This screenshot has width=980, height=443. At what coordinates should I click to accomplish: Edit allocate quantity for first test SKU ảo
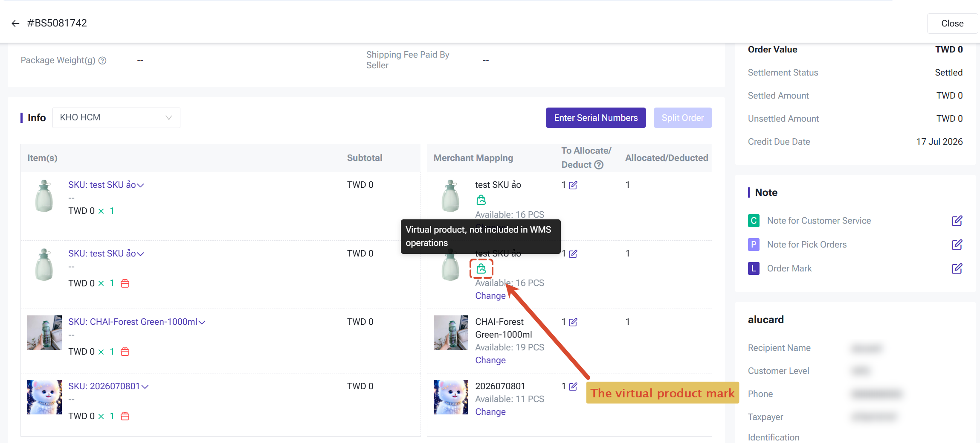click(573, 185)
